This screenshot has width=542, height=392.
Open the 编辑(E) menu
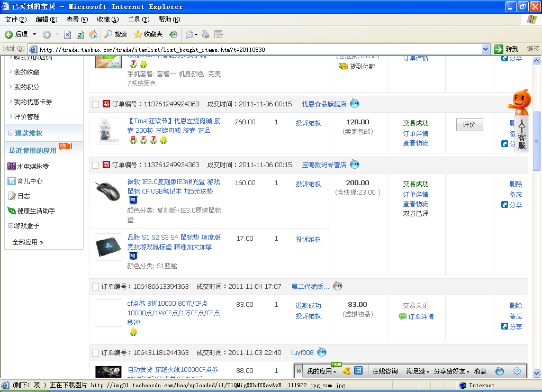pyautogui.click(x=47, y=20)
